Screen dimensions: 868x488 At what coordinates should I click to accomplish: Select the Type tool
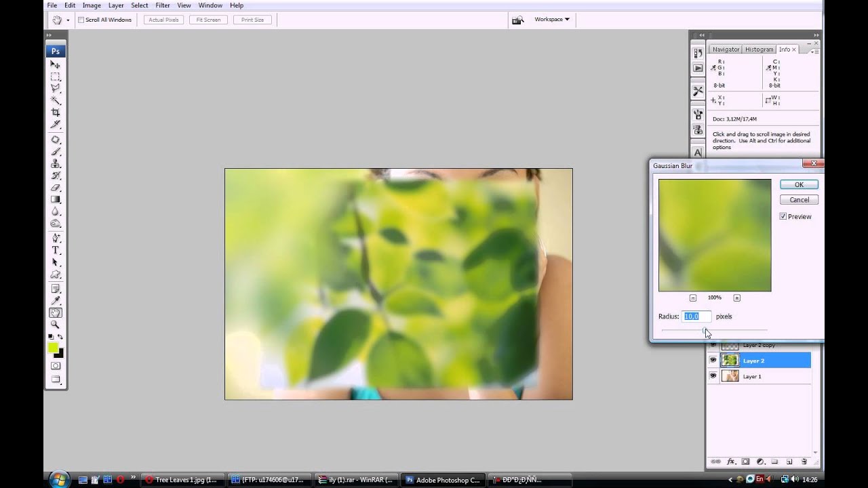coord(56,251)
